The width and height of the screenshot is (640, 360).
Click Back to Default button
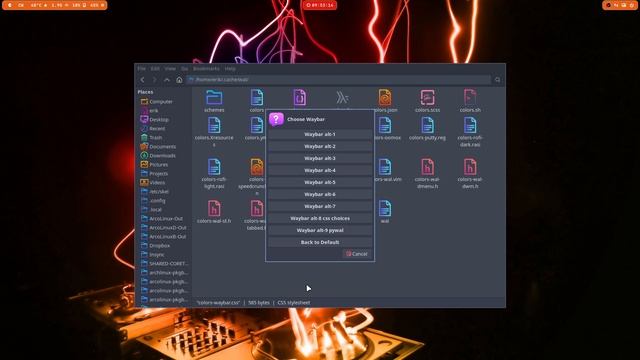320,242
